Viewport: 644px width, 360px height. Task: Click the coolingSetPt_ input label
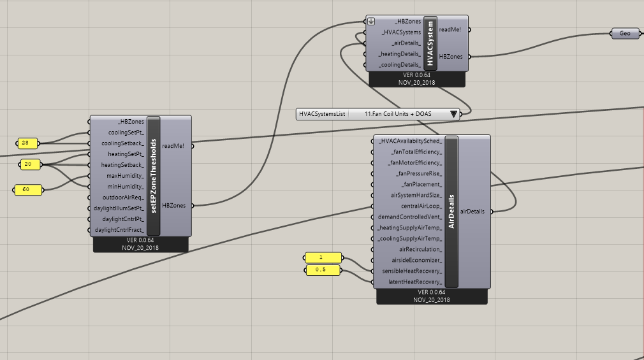[126, 133]
